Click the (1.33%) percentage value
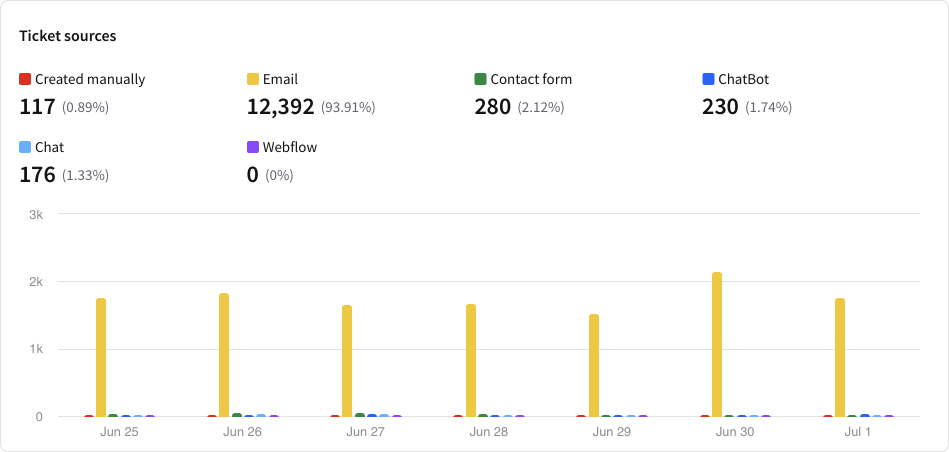This screenshot has width=949, height=452. 85,175
